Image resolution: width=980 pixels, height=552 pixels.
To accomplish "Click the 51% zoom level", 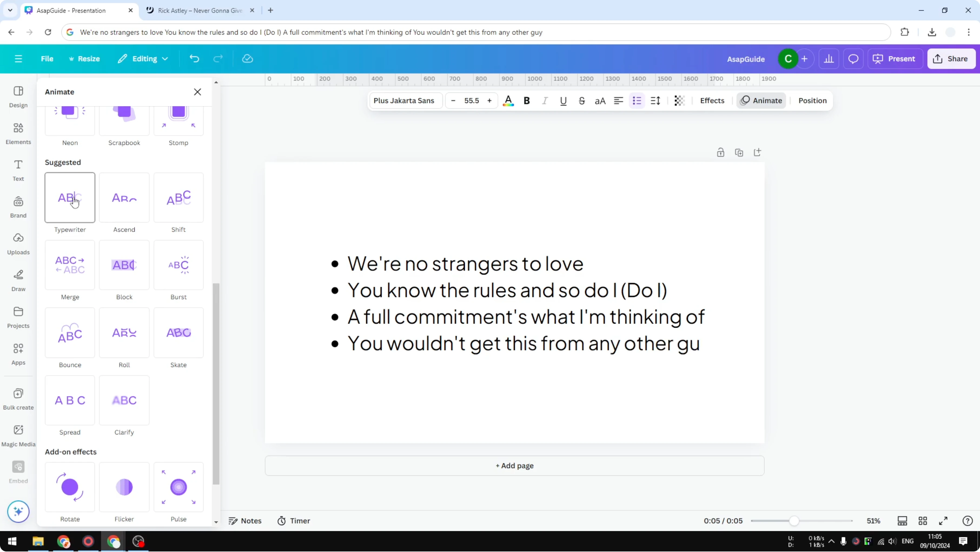I will (873, 521).
